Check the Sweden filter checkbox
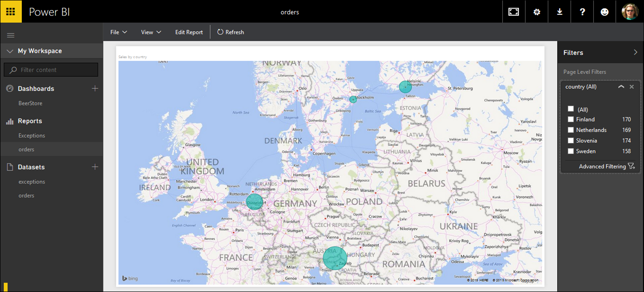 [x=571, y=151]
